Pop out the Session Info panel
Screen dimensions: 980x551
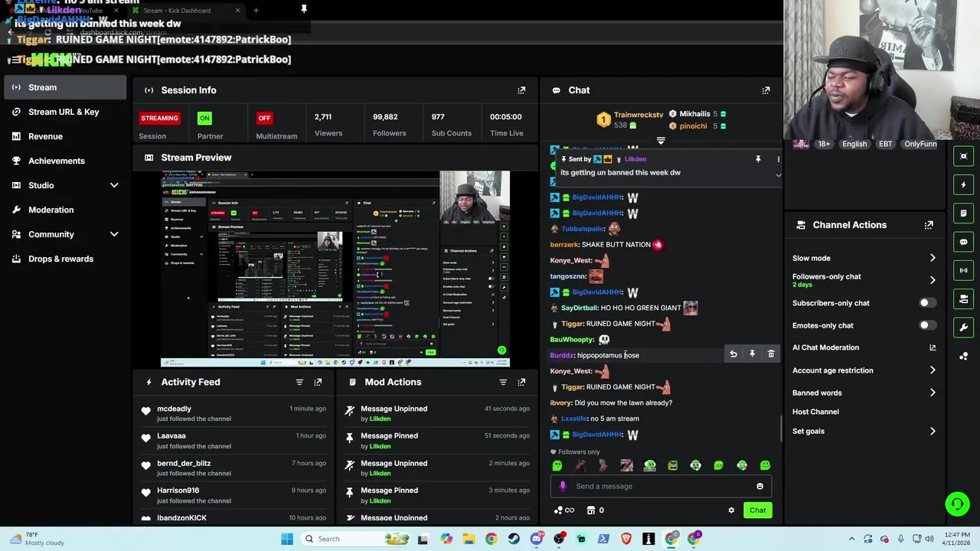521,90
